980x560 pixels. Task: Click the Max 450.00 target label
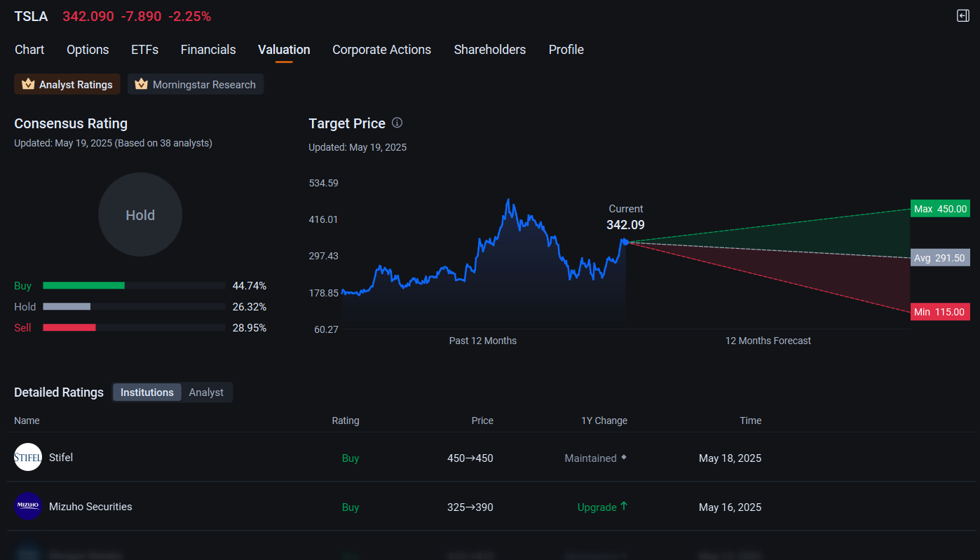940,208
